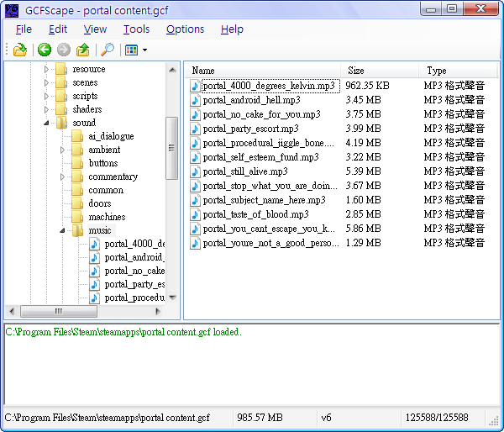Click portal_no_cake tree file icon
This screenshot has height=432, width=504.
(x=94, y=271)
